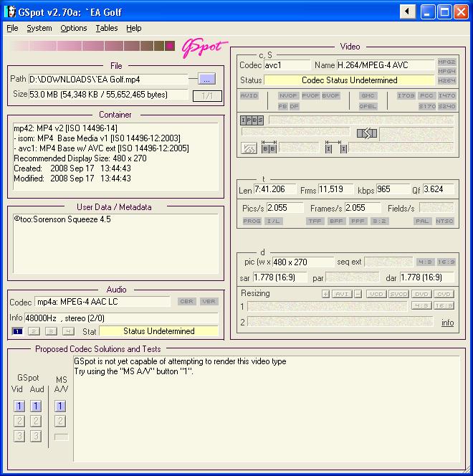The height and width of the screenshot is (476, 473).
Task: Open the info link in Resizing
Action: (x=447, y=323)
